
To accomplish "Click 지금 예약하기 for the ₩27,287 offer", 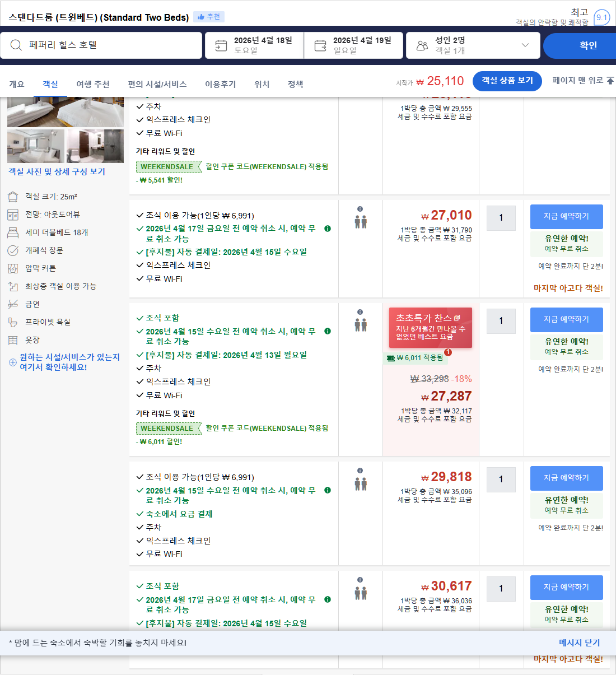I will click(567, 319).
